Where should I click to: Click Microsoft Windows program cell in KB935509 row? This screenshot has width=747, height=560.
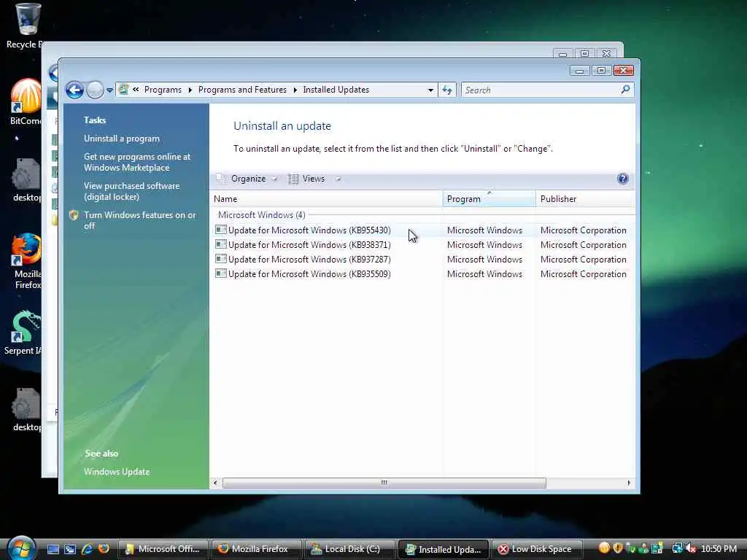point(484,274)
